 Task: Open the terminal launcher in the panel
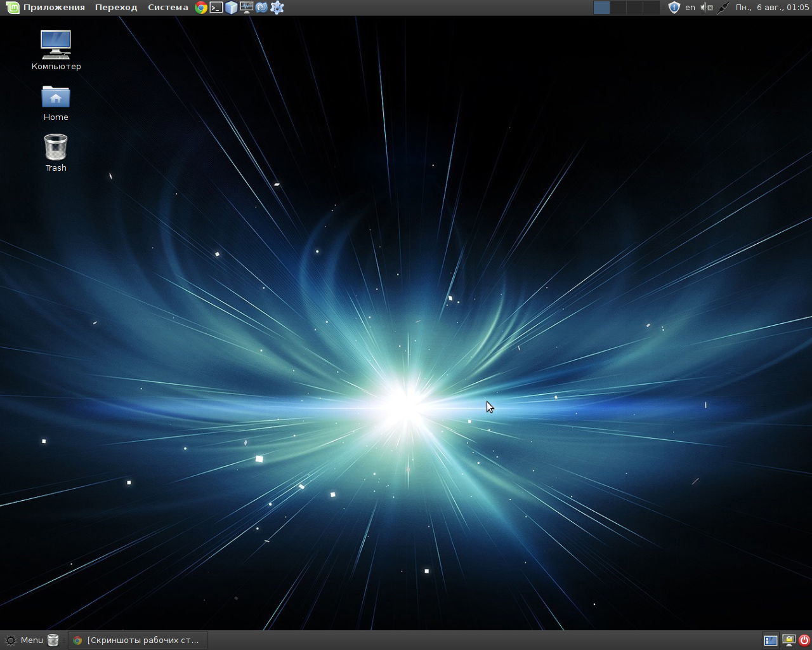pyautogui.click(x=216, y=8)
